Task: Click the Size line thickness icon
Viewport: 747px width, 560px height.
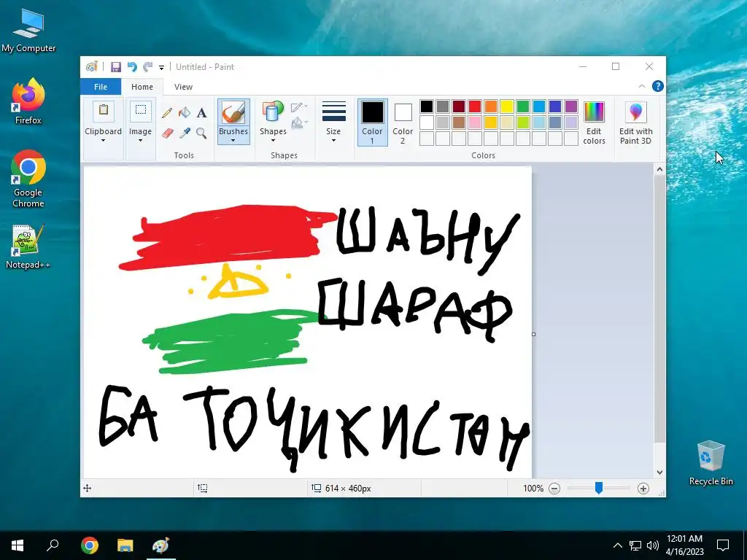Action: (x=333, y=112)
